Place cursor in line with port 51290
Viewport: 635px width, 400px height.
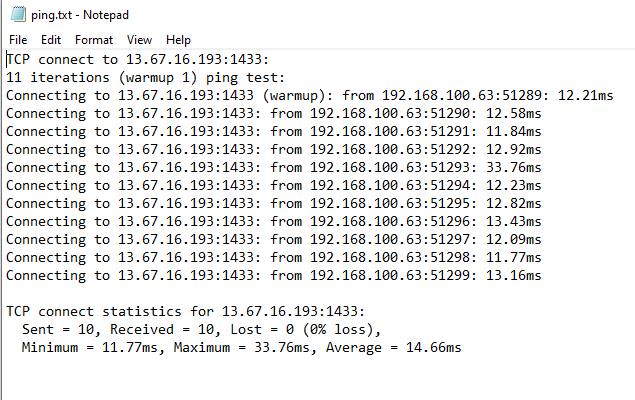coord(274,113)
